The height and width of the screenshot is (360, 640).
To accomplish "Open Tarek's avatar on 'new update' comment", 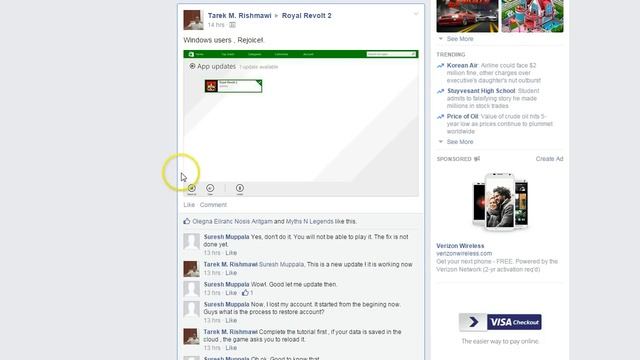I will click(191, 269).
